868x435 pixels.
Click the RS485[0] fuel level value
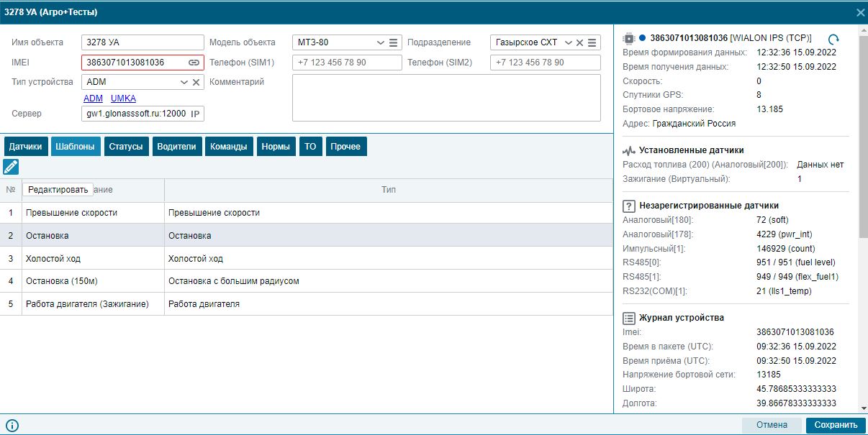click(x=796, y=262)
